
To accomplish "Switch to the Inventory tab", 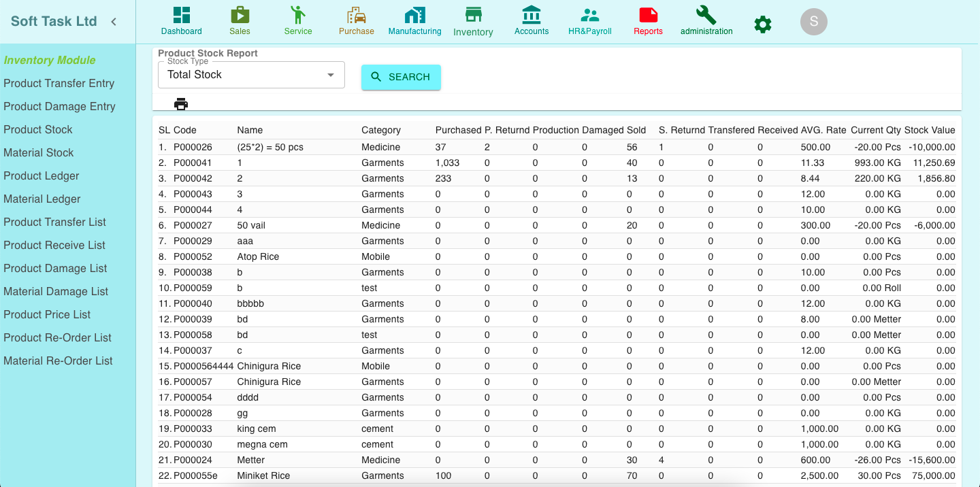I will [473, 20].
